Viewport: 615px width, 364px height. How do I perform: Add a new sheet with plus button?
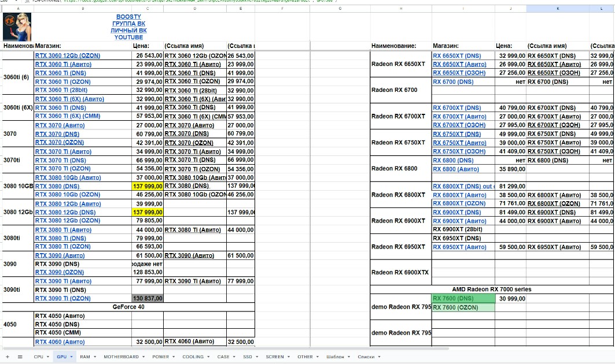(x=7, y=356)
